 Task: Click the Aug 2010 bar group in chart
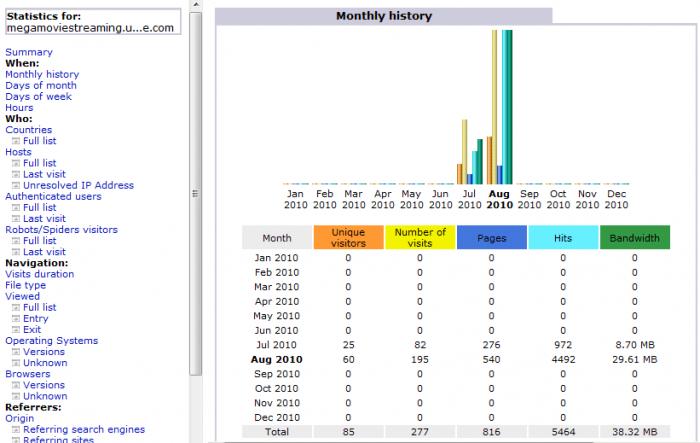point(500,107)
